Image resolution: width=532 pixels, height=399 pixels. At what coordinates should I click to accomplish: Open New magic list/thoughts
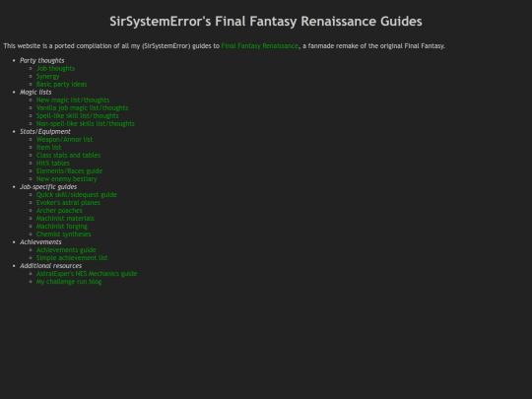click(73, 100)
